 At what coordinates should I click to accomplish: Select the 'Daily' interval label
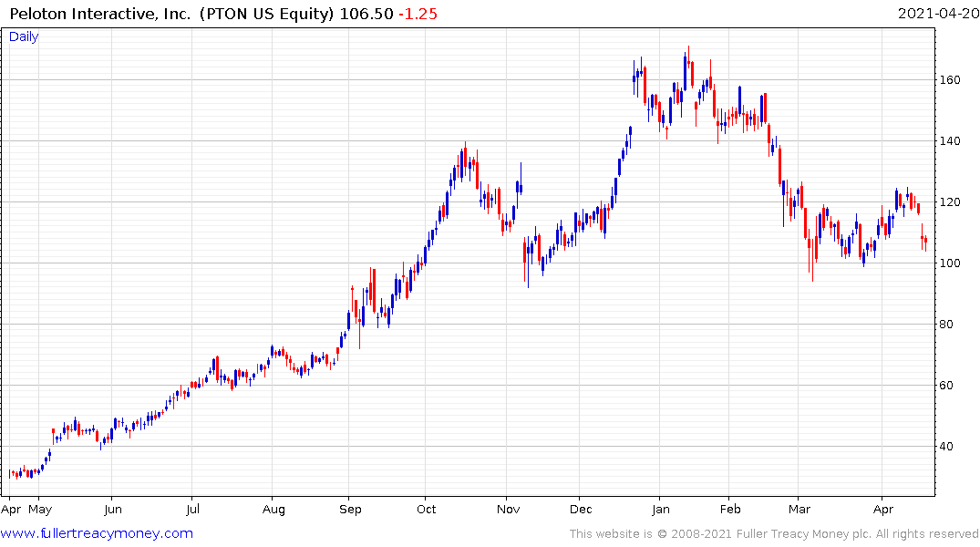tap(24, 36)
